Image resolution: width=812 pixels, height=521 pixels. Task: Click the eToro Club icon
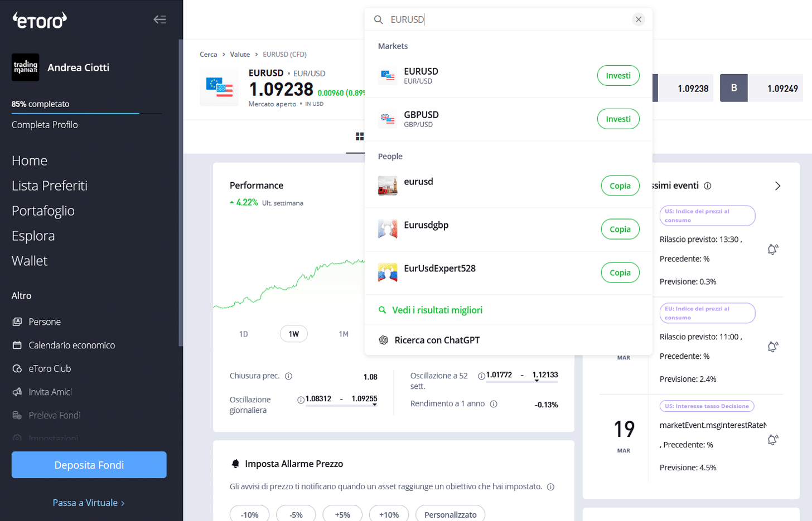[17, 368]
